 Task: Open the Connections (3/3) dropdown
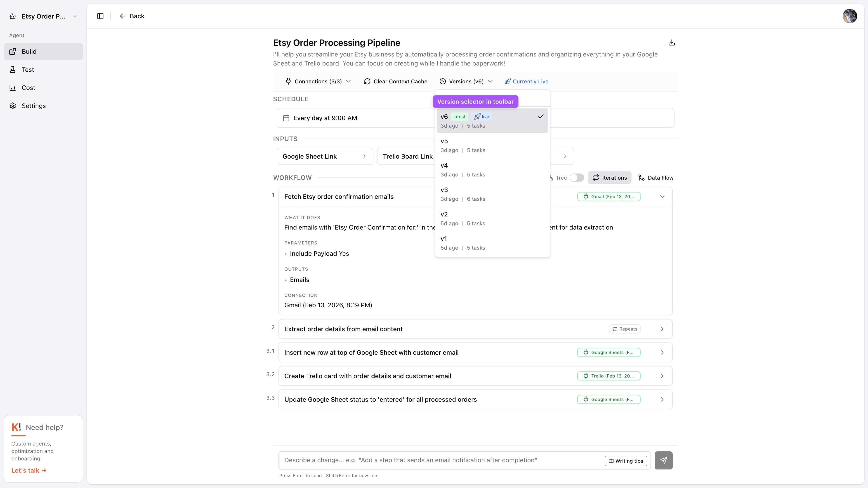[x=318, y=82]
